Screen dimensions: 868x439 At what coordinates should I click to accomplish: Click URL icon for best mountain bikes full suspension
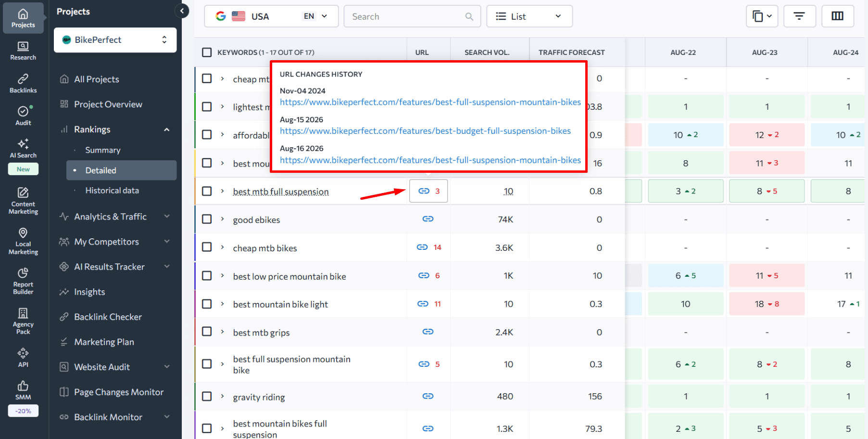click(428, 428)
